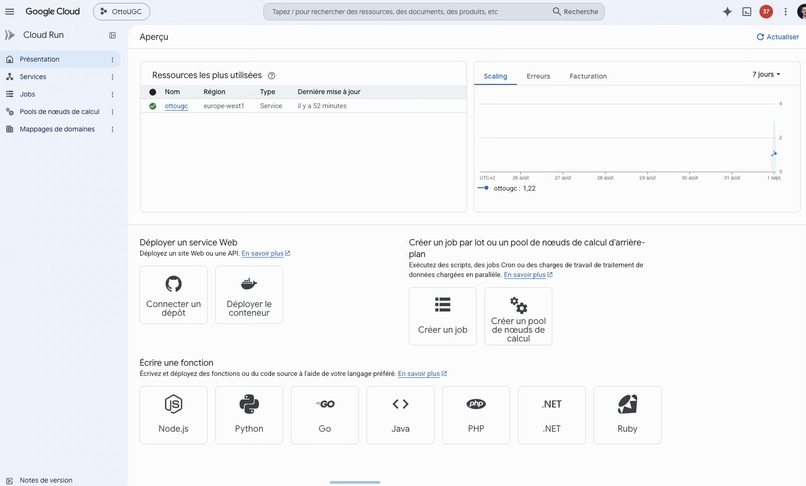
Task: Switch to the Facturation tab
Action: pyautogui.click(x=588, y=76)
